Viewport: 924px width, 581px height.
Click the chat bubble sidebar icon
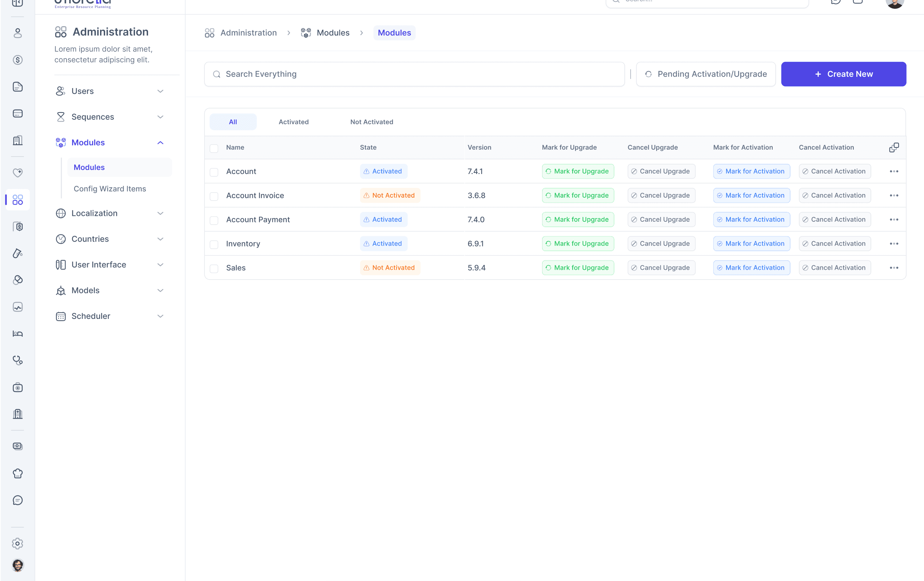coord(18,500)
